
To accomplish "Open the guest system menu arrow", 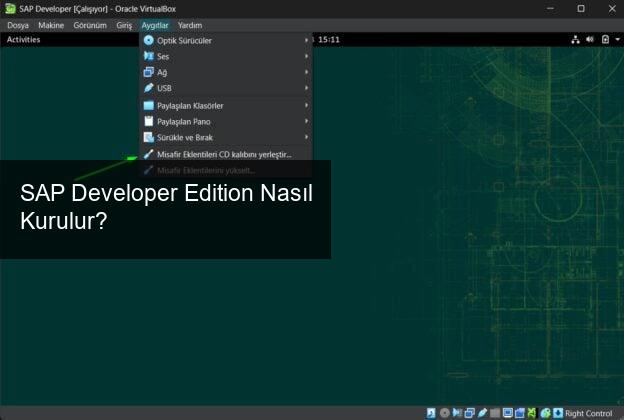I will click(x=615, y=40).
